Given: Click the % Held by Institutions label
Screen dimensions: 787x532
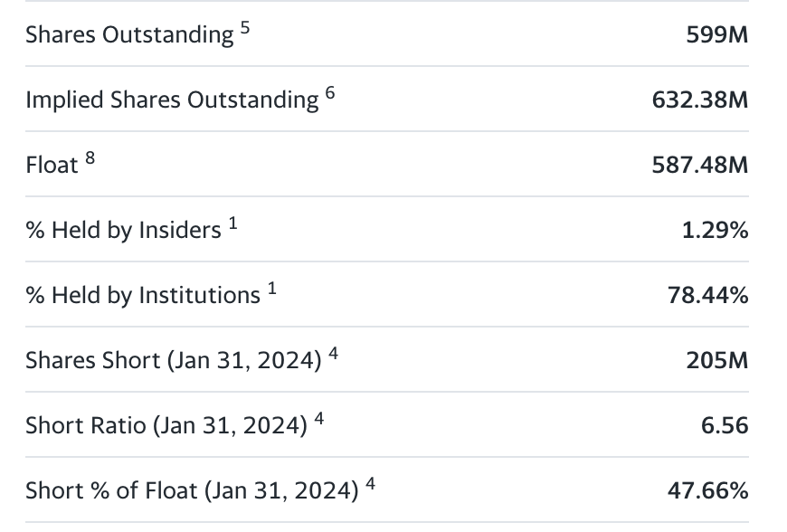Looking at the screenshot, I should tap(143, 296).
